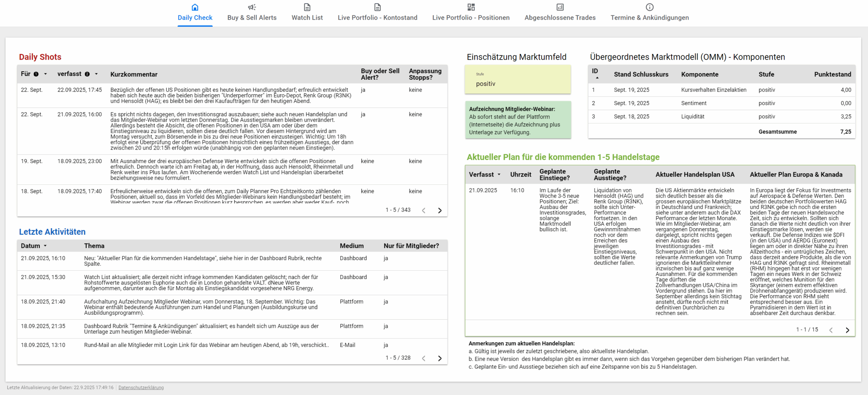Click the Daily Check home icon

point(195,7)
